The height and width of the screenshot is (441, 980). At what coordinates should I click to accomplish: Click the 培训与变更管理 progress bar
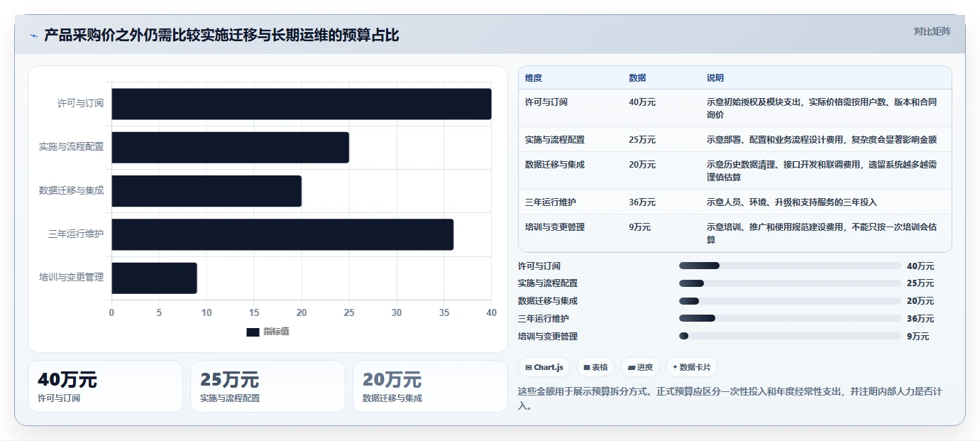point(790,336)
